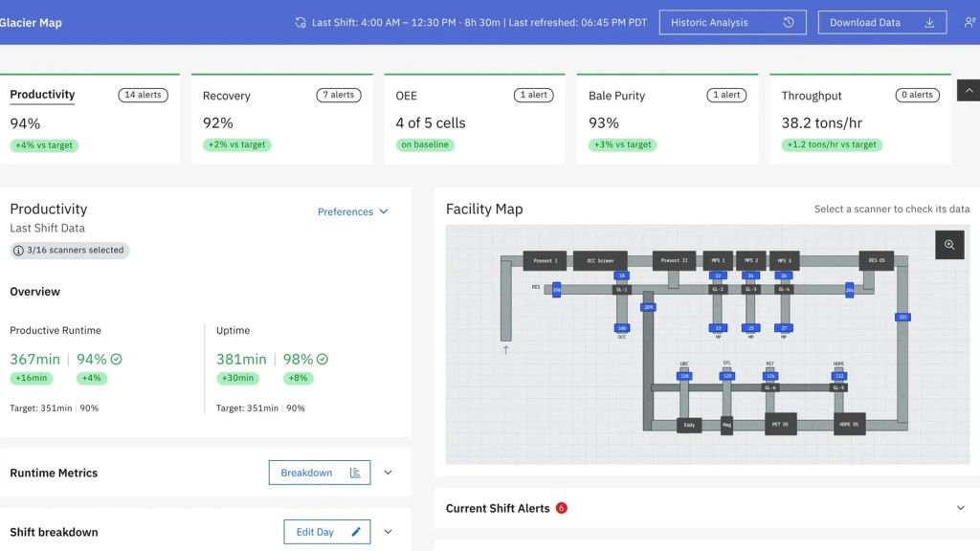Click the 7 alerts badge on Recovery
Screen dimensions: 980x551
339,95
